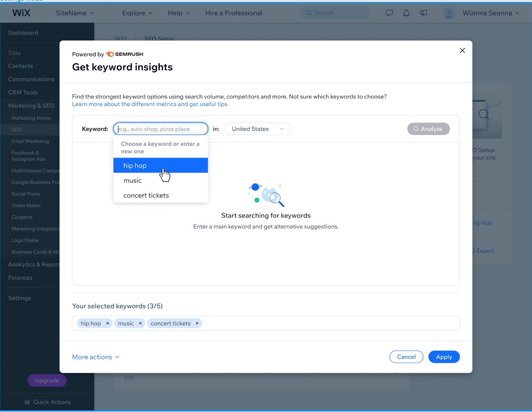Select Social Posts in the sidebar
This screenshot has width=532, height=412.
[x=26, y=194]
